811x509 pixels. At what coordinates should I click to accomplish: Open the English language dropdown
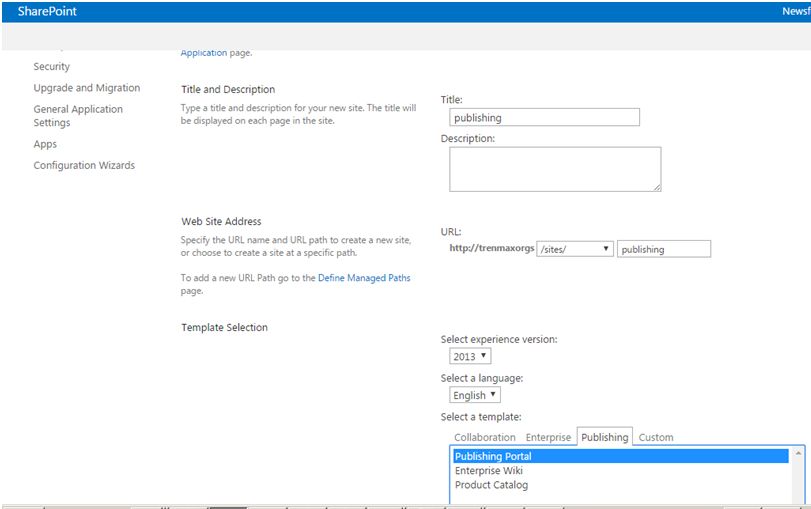click(474, 395)
